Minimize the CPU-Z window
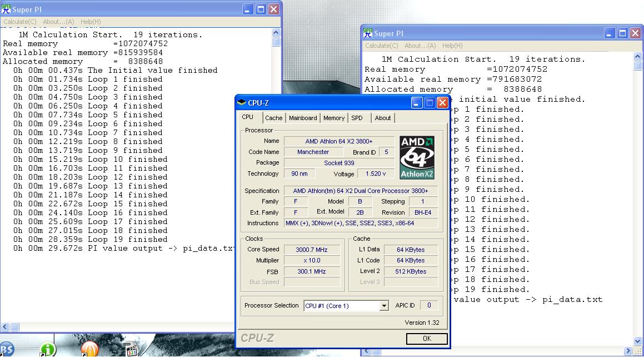The height and width of the screenshot is (357, 644). 416,103
